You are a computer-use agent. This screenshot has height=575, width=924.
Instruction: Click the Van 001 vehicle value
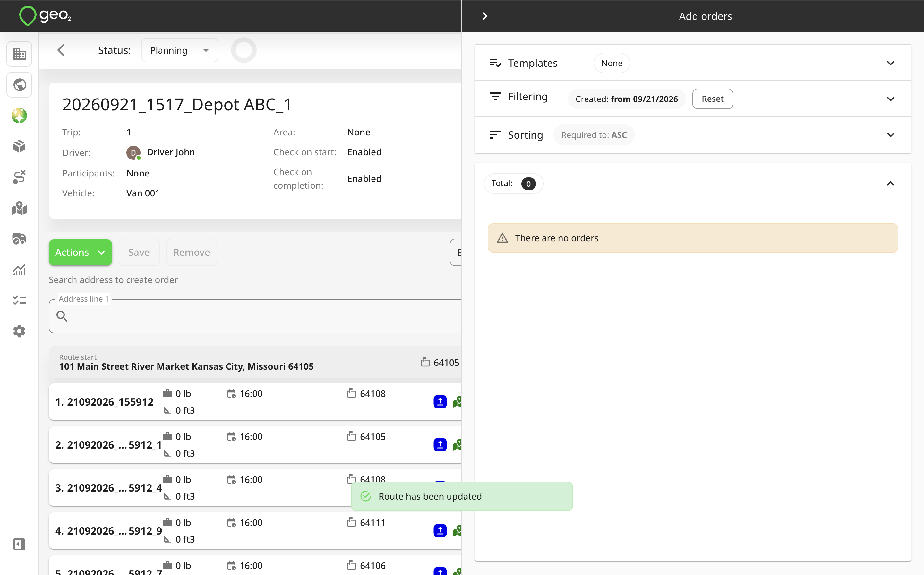pyautogui.click(x=143, y=193)
